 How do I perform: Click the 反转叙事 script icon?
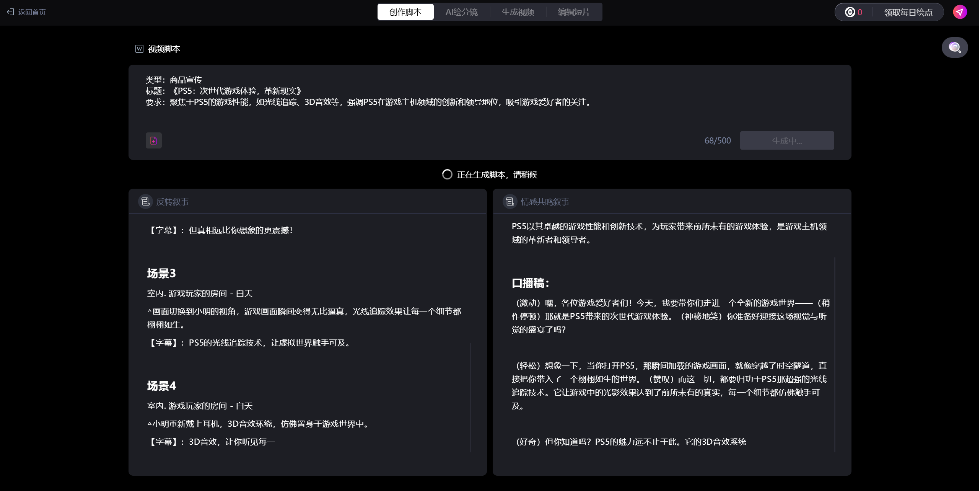[x=145, y=201]
